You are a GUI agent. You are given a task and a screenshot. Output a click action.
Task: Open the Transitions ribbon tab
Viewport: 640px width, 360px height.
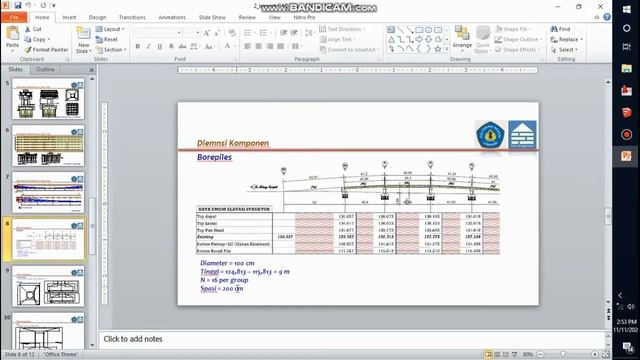pos(132,17)
